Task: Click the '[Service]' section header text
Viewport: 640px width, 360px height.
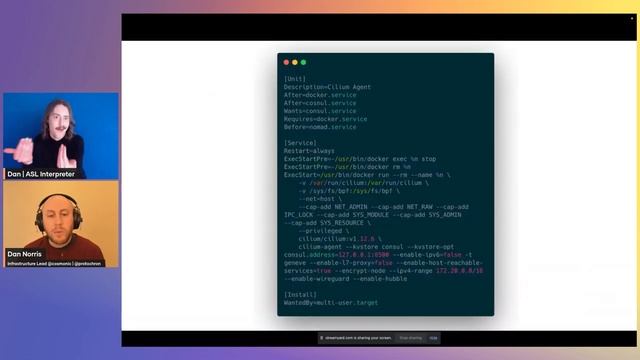Action: pyautogui.click(x=300, y=143)
